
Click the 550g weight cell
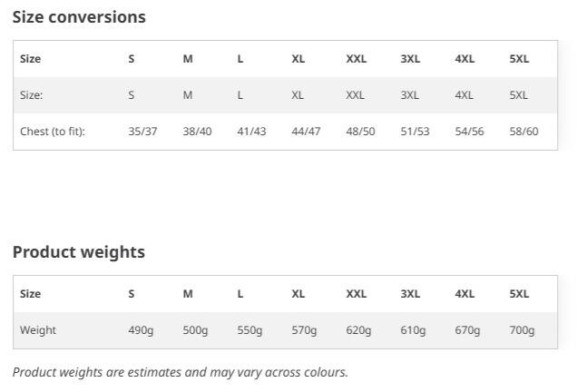(249, 330)
